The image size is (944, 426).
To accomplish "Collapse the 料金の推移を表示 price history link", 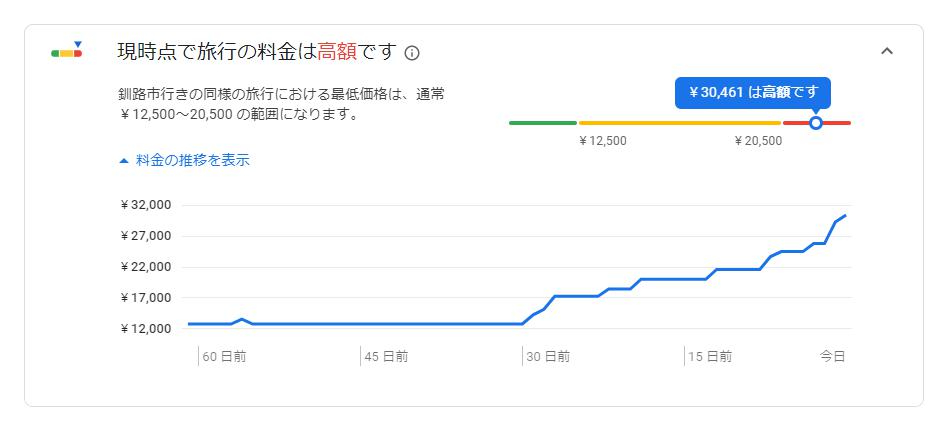I will (x=184, y=161).
